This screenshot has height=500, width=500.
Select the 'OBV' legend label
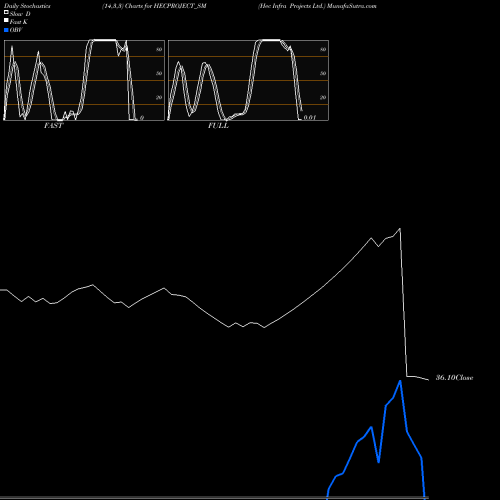pyautogui.click(x=16, y=30)
